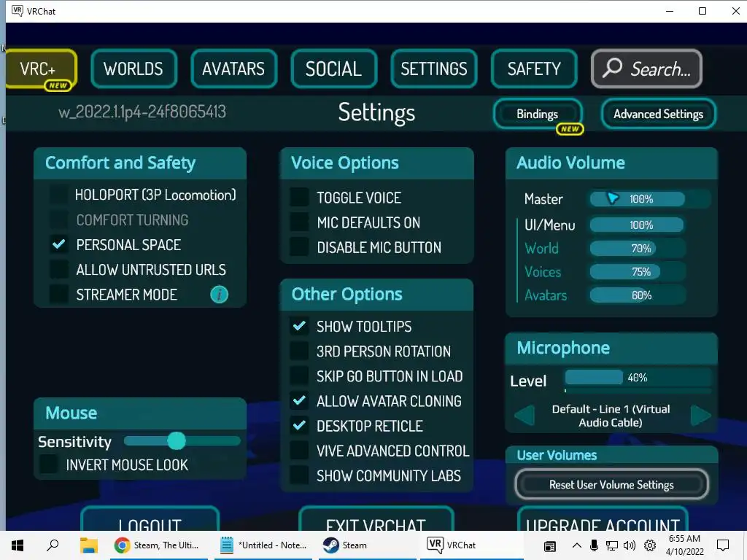Toggle Comfort Turning checkbox
Viewport: 747px width, 560px height.
[x=59, y=219]
